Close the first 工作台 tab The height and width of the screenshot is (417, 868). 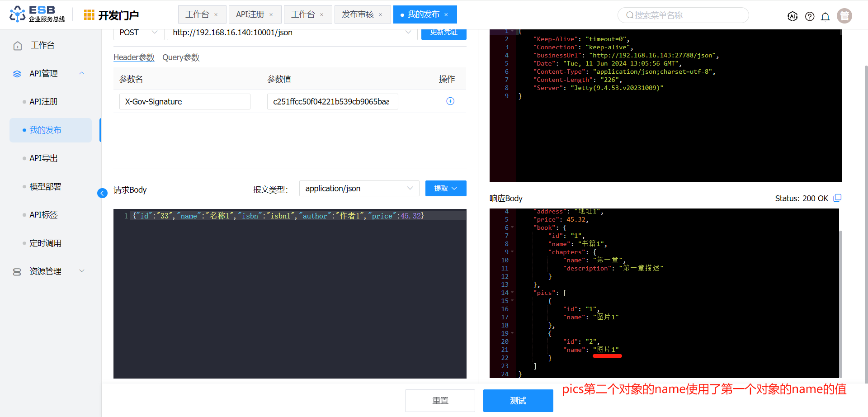tap(216, 15)
